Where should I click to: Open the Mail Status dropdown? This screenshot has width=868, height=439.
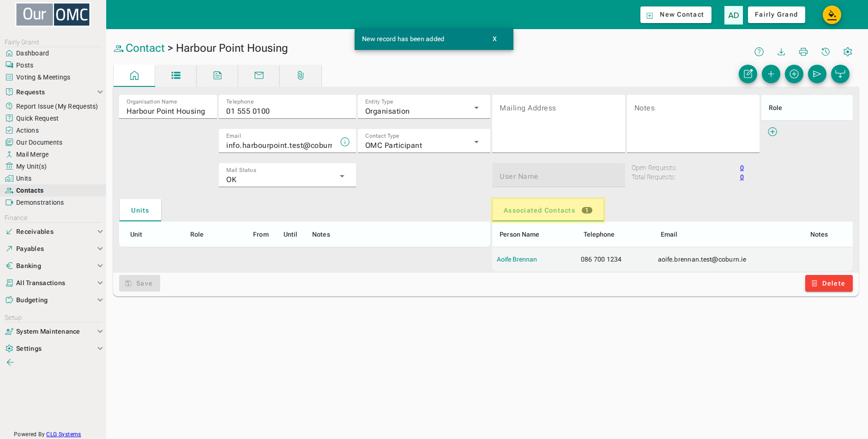[x=287, y=175]
